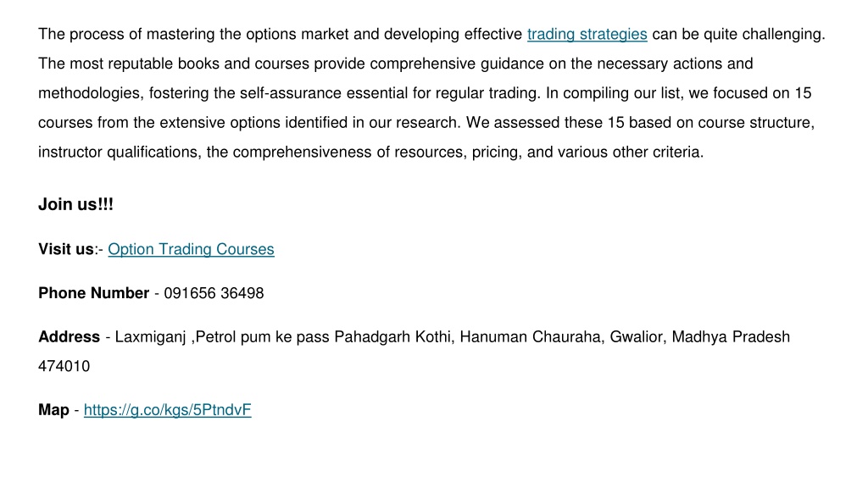This screenshot has height=488, width=868.
Task: Click Hanuman Chauraha in the address line
Action: click(x=531, y=337)
